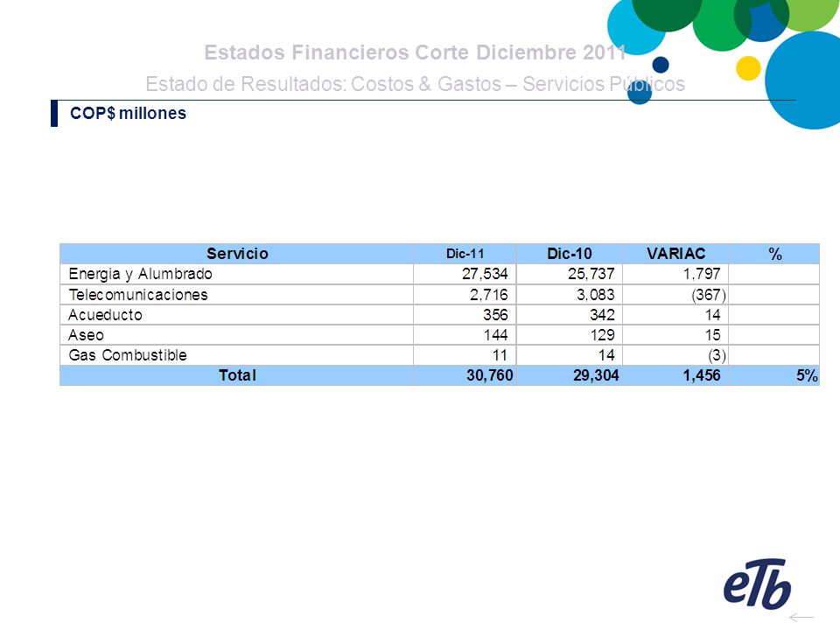The width and height of the screenshot is (840, 630).
Task: Click the 'VARIAC' column header
Action: tap(675, 254)
